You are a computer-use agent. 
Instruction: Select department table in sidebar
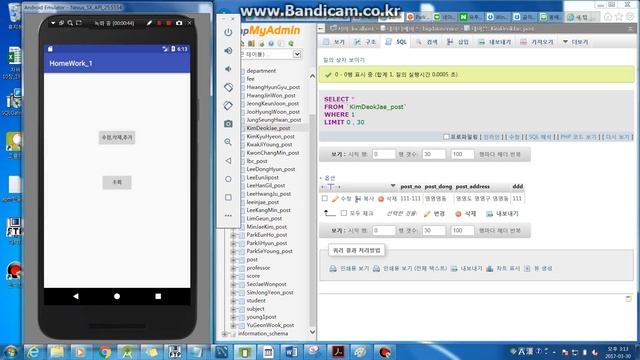(261, 71)
